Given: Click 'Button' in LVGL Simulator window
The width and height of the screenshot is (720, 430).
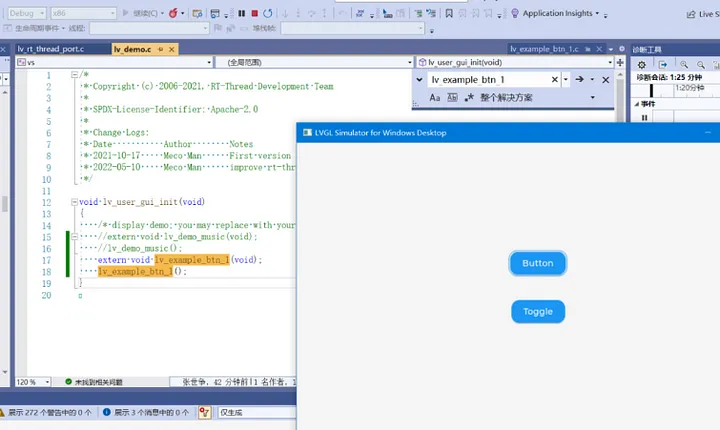Looking at the screenshot, I should tap(538, 263).
